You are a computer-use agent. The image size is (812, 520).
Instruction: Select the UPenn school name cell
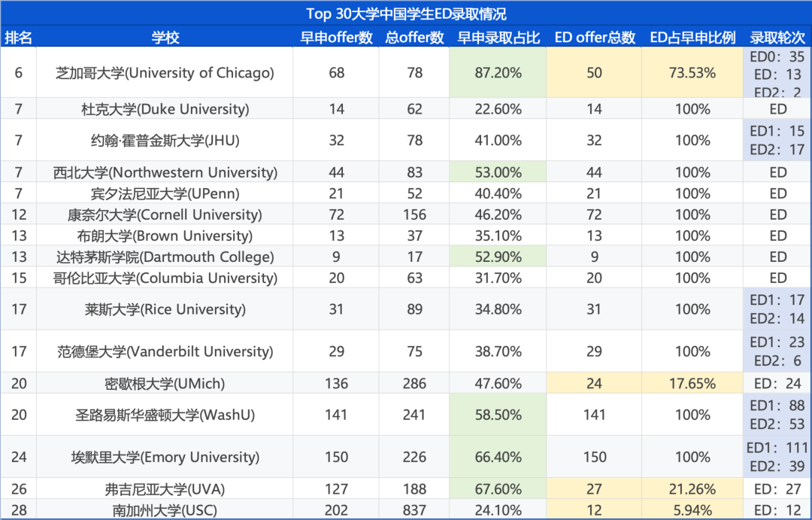click(x=165, y=193)
